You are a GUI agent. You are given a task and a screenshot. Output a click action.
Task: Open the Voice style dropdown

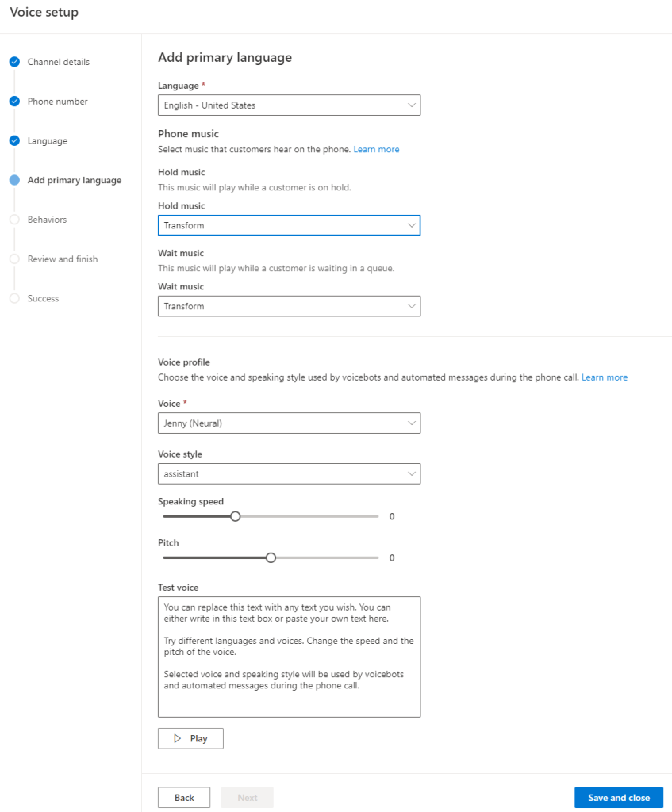click(x=289, y=474)
